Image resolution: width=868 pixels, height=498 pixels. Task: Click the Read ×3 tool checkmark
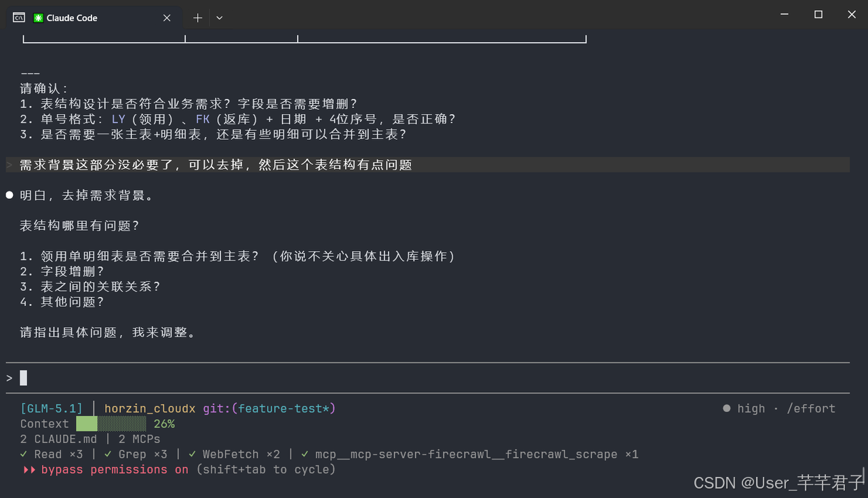tap(24, 455)
